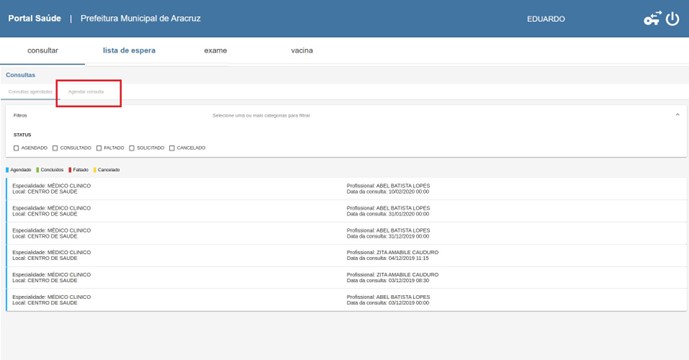689x360 pixels.
Task: Click the yellow Cancelado legend swatch
Action: (x=95, y=170)
